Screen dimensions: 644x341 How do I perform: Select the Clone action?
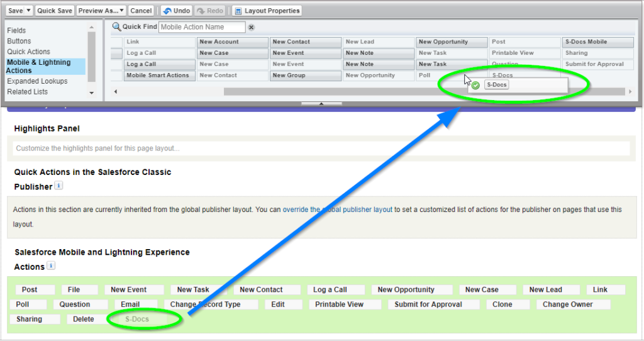tap(508, 305)
